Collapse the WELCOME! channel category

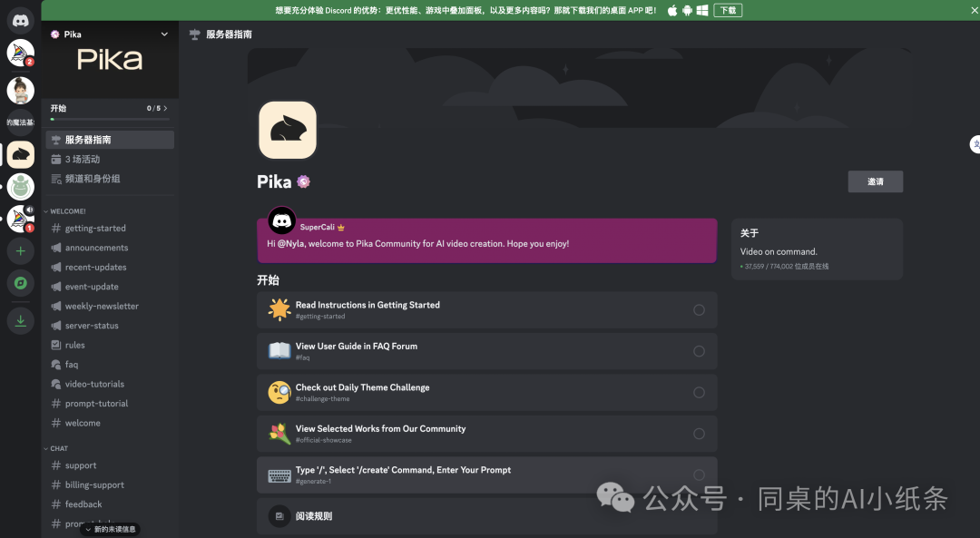(65, 211)
